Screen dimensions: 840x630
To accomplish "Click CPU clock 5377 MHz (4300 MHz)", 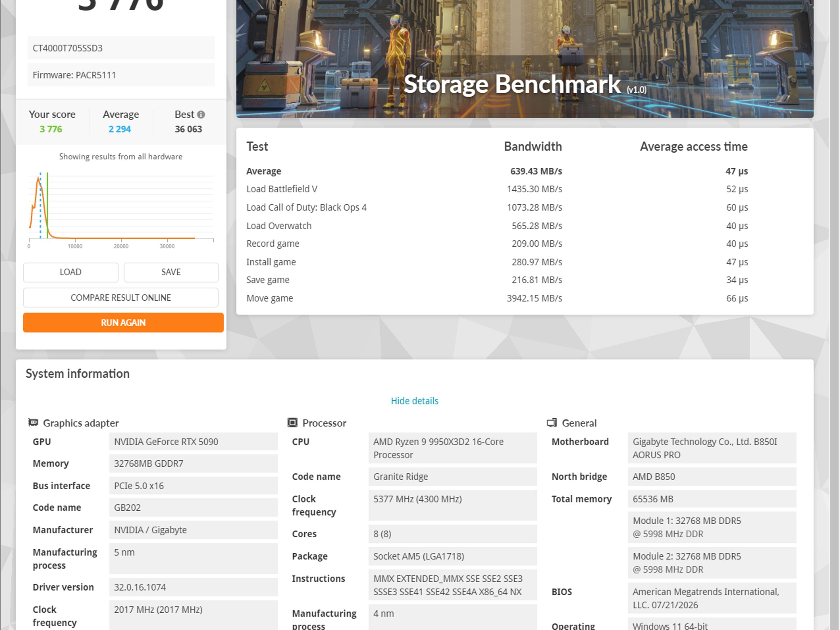I will coord(453,505).
